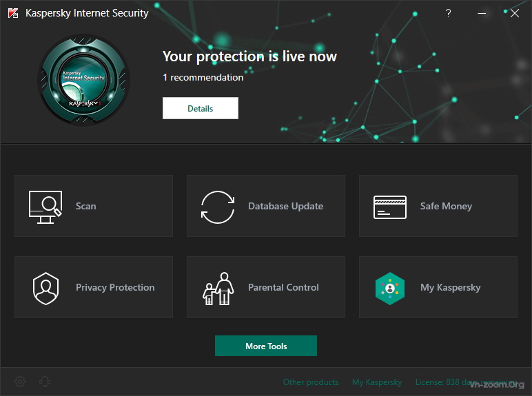Click the 'Your protection is live now' heading
The image size is (532, 396).
pyautogui.click(x=249, y=56)
